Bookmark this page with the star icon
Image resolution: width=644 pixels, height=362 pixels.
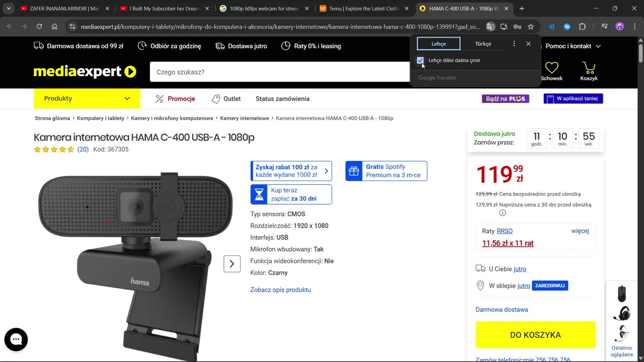coord(531,27)
